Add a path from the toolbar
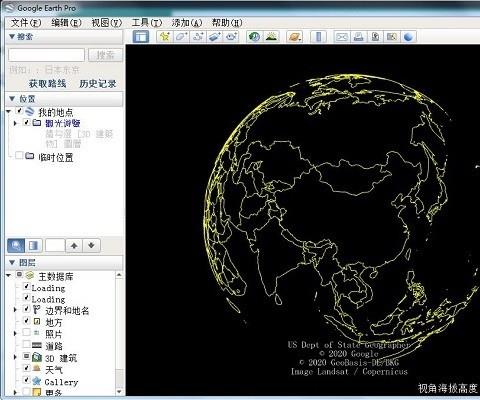 pyautogui.click(x=198, y=36)
